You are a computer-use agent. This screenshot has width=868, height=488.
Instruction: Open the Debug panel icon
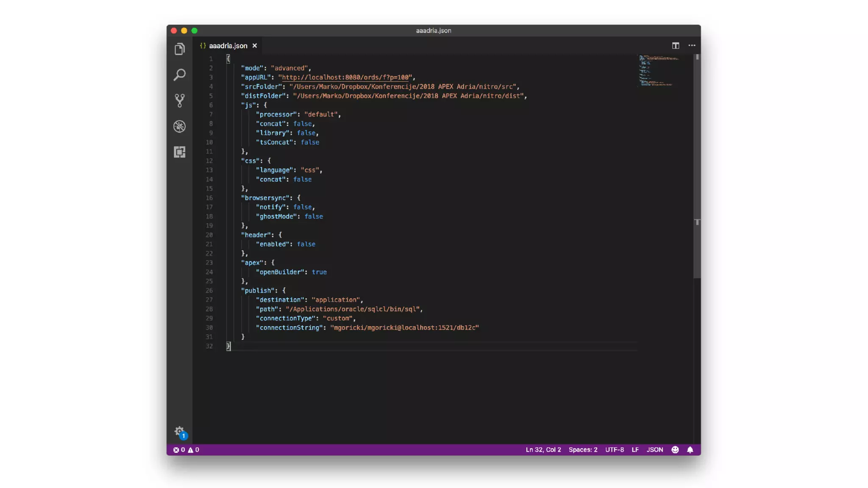click(x=179, y=126)
